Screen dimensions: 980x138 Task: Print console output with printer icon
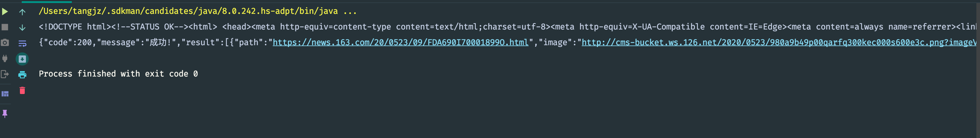(x=22, y=74)
